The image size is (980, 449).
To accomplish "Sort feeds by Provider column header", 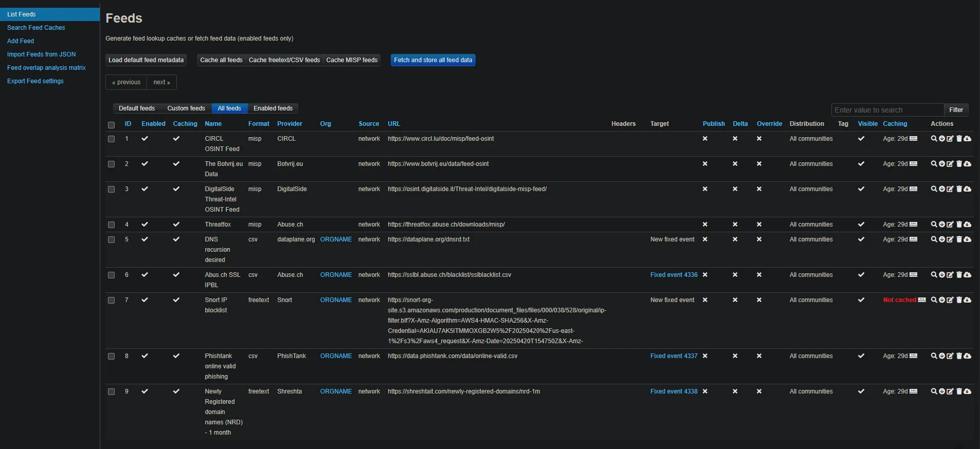I will [289, 124].
